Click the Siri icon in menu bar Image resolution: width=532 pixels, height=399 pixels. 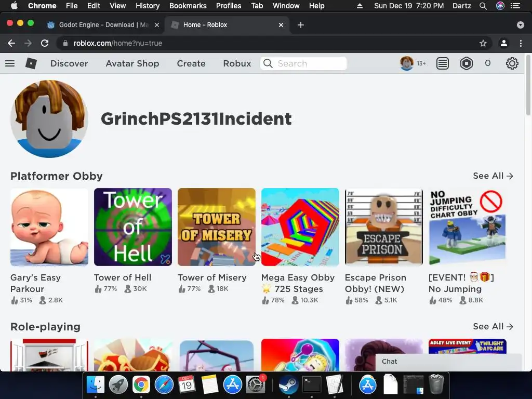tap(500, 6)
